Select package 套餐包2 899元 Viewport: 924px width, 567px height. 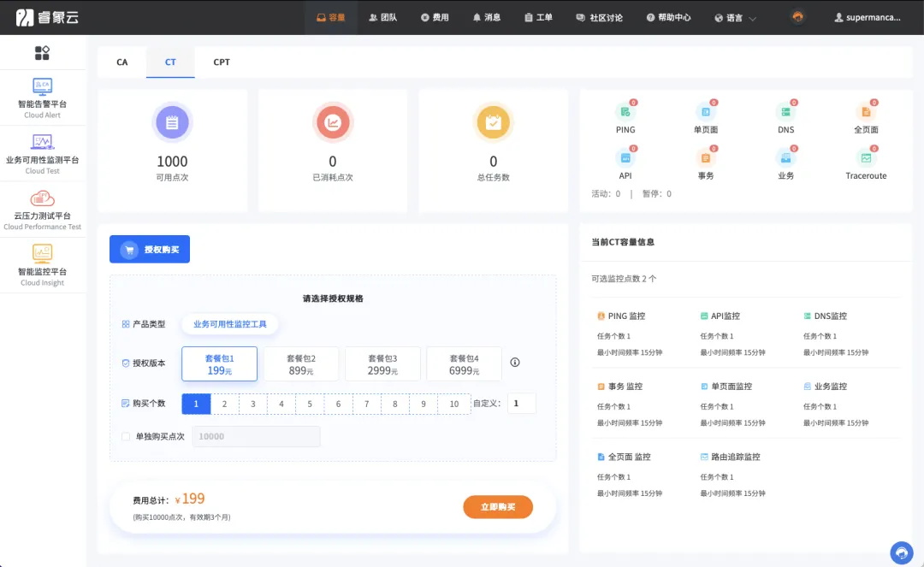[x=301, y=363]
